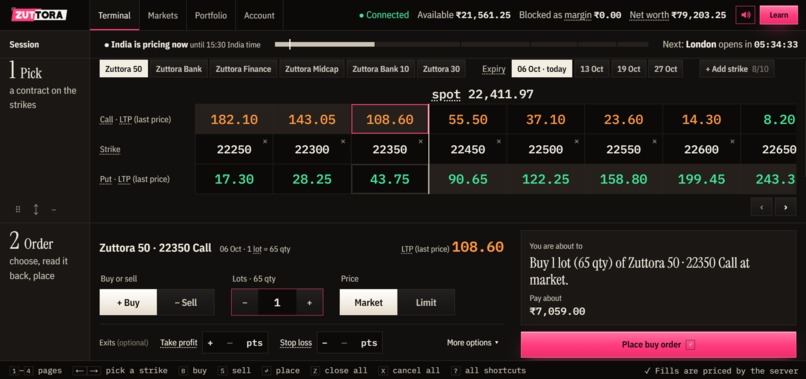Switch to Zuttora 30 index
The width and height of the screenshot is (806, 379).
pyautogui.click(x=442, y=69)
